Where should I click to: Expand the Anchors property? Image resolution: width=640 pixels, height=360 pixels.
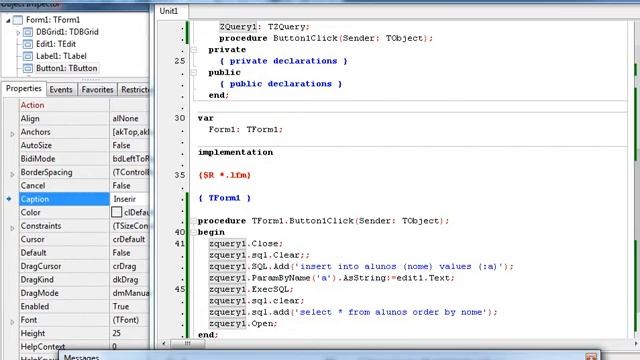coord(12,133)
